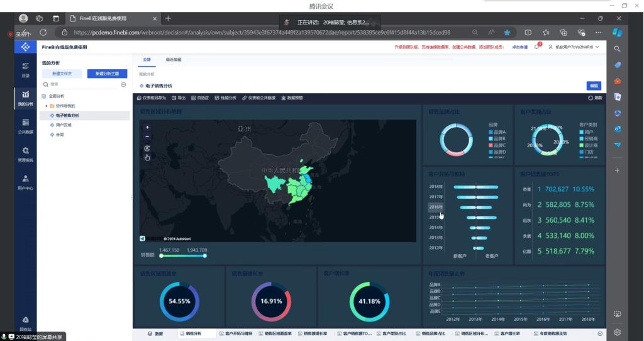Click the 目录 sidebar icon
Screen dimensions: 644x341
pos(25,69)
